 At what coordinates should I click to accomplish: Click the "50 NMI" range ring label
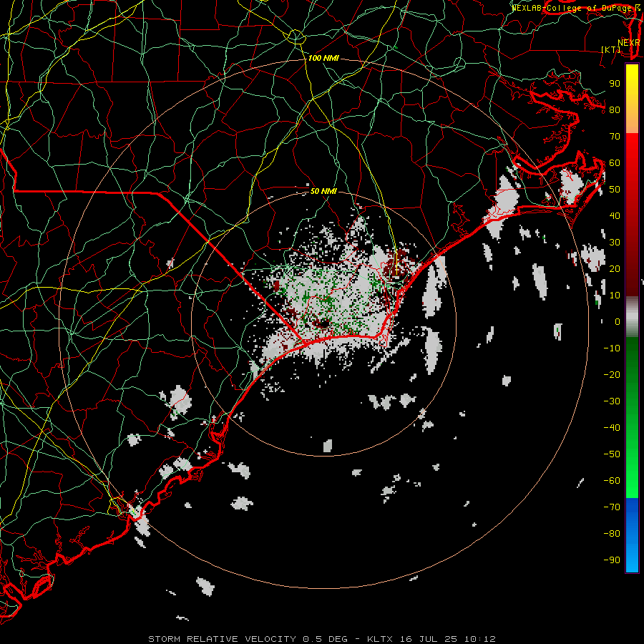323,191
